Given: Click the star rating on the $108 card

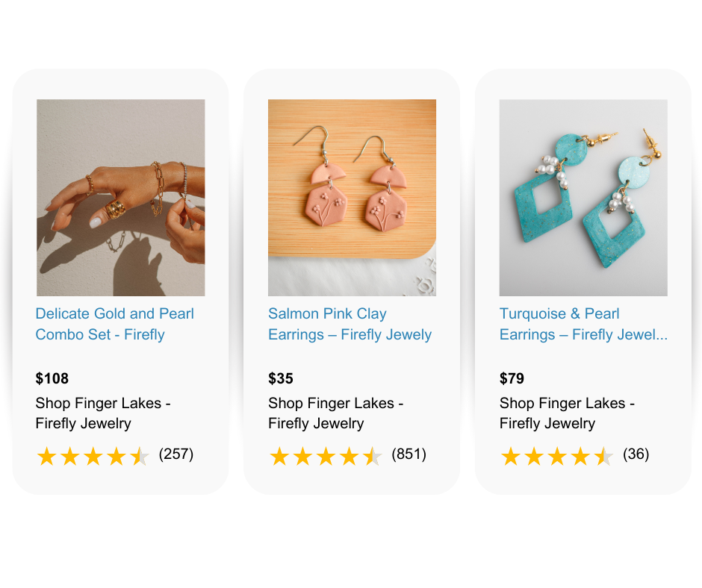Looking at the screenshot, I should [x=93, y=456].
